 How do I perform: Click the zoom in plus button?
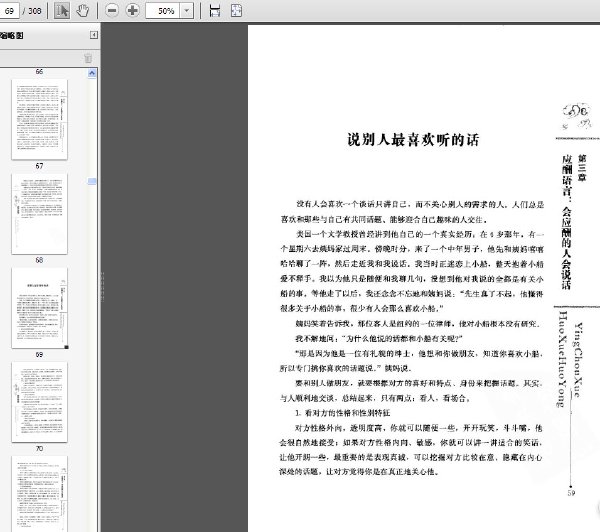(132, 10)
